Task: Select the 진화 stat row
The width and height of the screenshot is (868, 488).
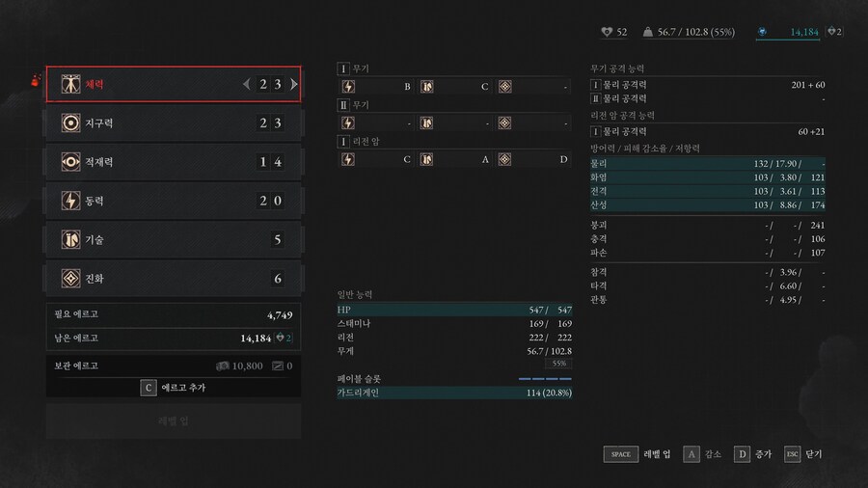Action: [174, 279]
